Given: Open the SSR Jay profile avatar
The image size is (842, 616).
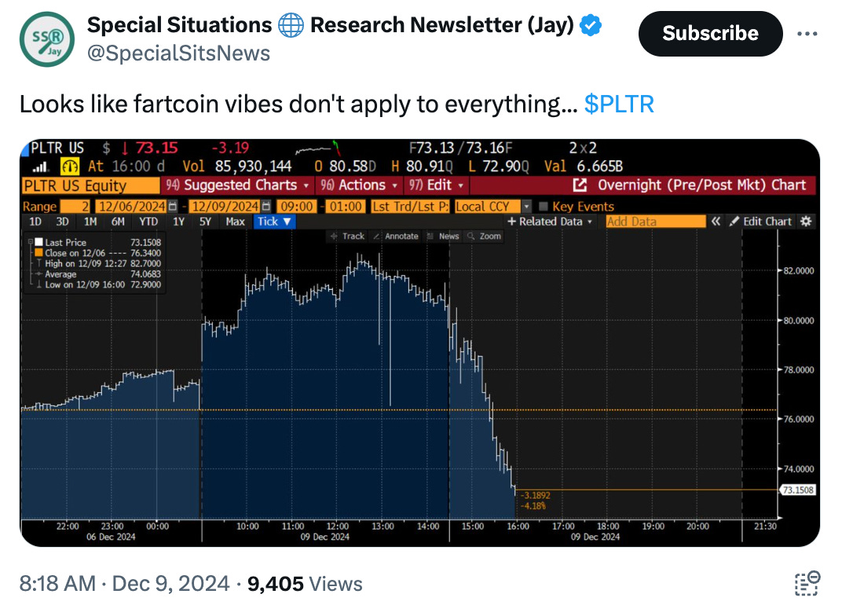Looking at the screenshot, I should coord(47,39).
